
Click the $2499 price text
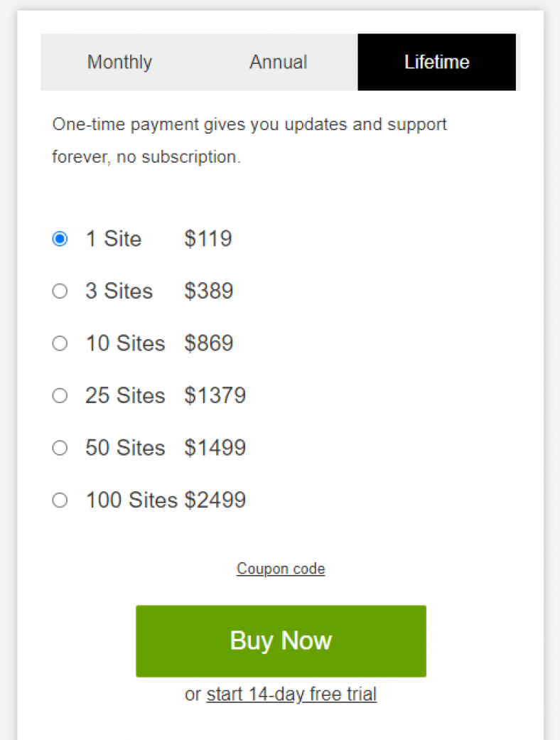click(x=215, y=500)
